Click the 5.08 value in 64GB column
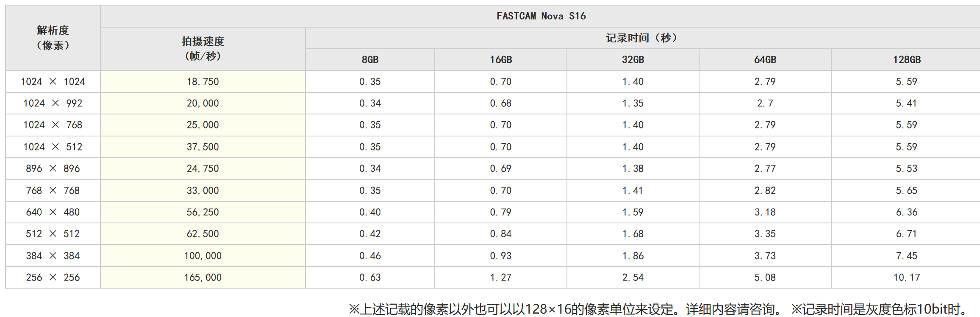The image size is (980, 317). coord(765,278)
